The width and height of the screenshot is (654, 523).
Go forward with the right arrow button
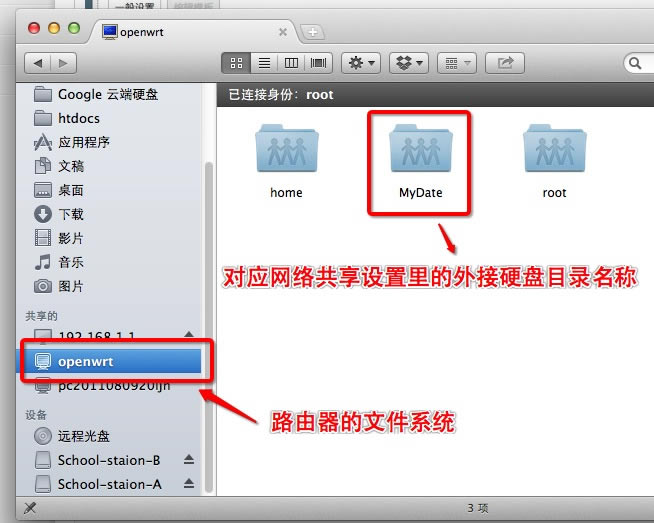pyautogui.click(x=63, y=63)
